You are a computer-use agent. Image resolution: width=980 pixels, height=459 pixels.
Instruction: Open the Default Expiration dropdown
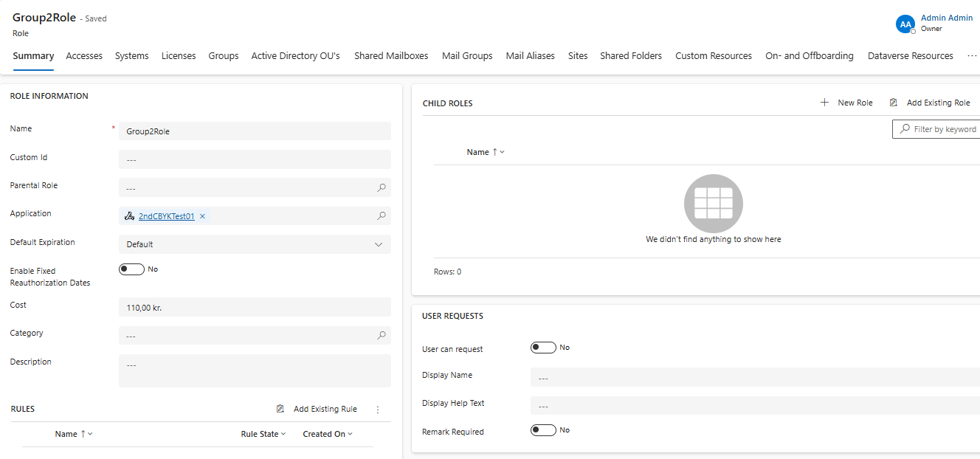pos(255,244)
